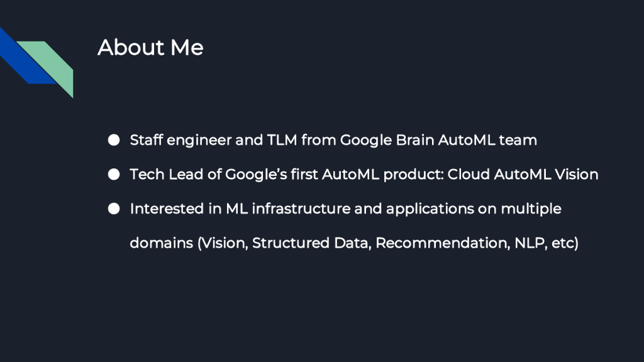The image size is (644, 362).
Task: Click "Cloud AutoML Vision" product name
Action: 523,174
